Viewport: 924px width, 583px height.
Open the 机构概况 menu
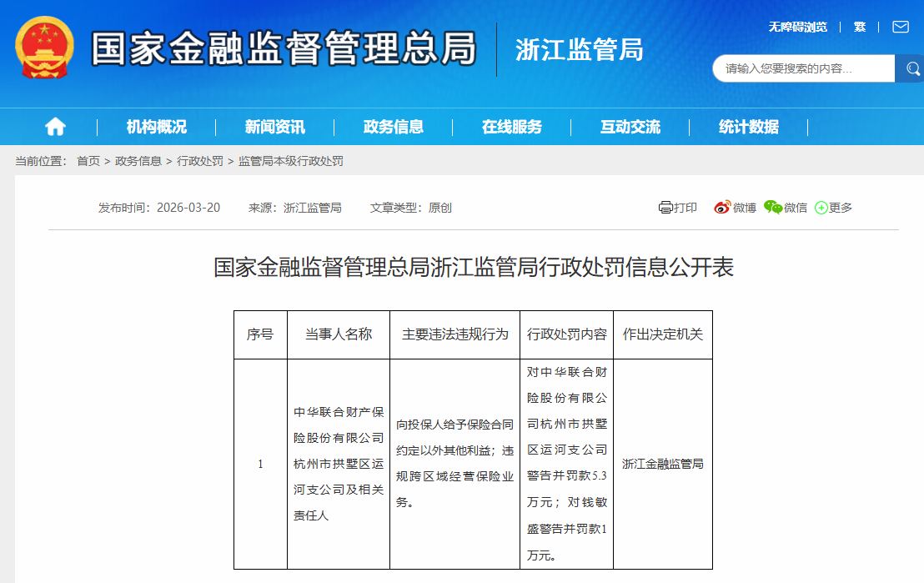[157, 127]
